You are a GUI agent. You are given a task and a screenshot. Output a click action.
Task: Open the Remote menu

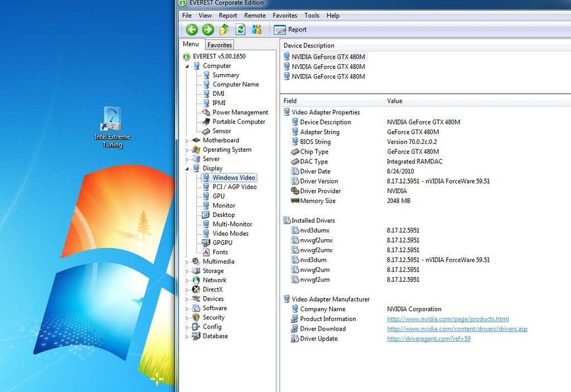pos(255,15)
